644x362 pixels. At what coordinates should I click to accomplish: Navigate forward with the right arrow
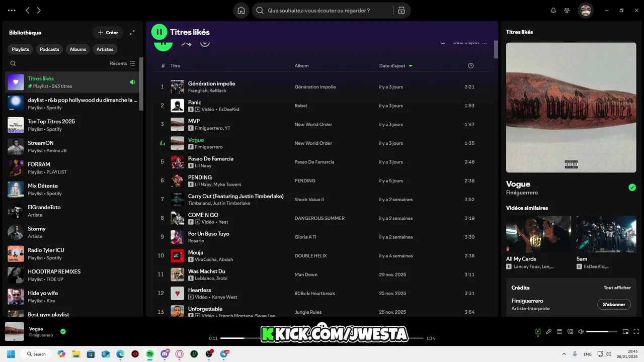point(39,11)
